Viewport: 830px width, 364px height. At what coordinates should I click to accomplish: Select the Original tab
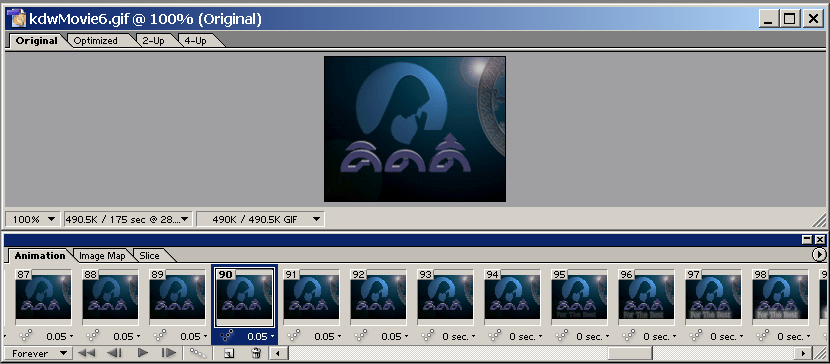click(x=37, y=41)
